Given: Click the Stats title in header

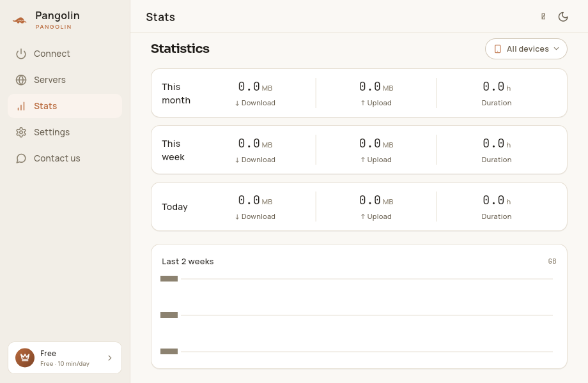Looking at the screenshot, I should point(160,17).
